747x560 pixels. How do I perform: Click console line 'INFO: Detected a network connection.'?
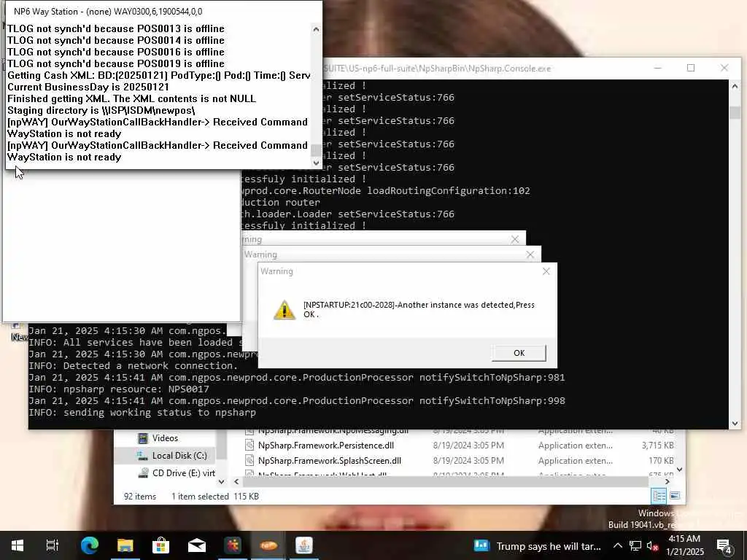click(133, 366)
